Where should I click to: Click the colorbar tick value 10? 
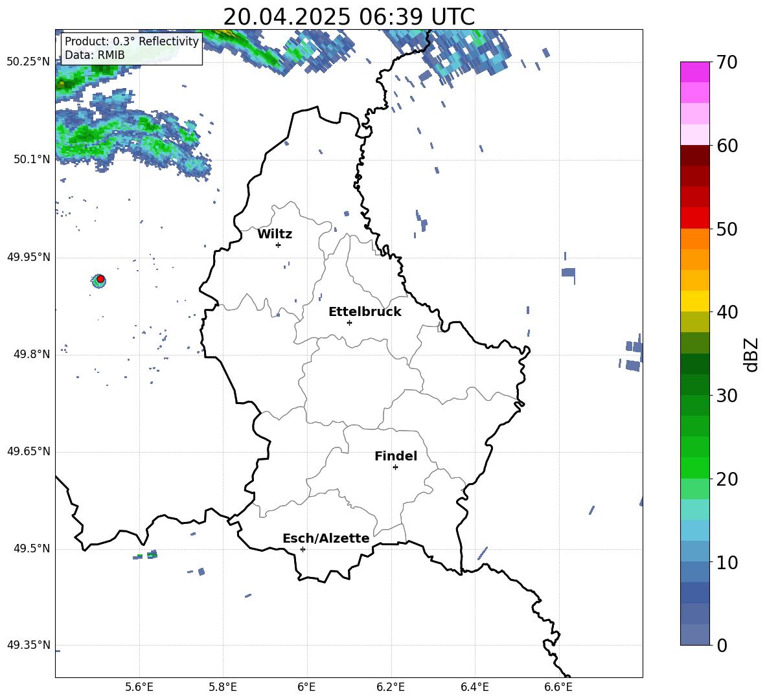pyautogui.click(x=727, y=562)
